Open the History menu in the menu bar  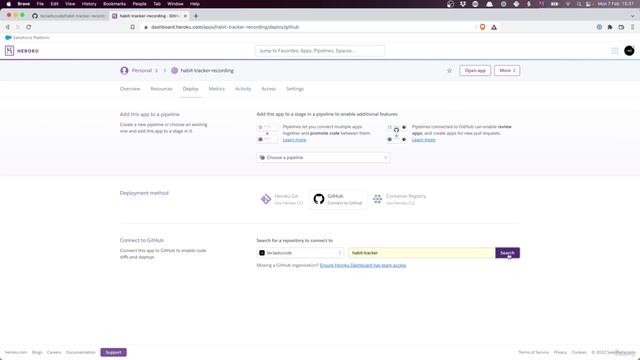(89, 4)
